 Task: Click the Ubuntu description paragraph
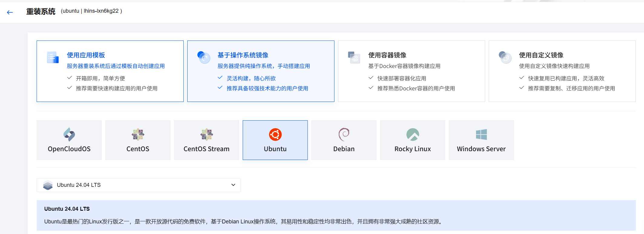click(x=244, y=222)
